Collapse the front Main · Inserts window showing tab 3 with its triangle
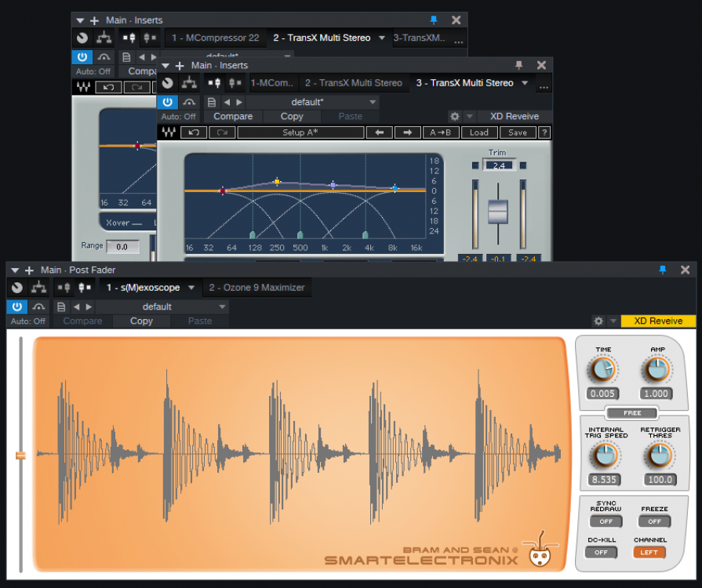Image resolution: width=702 pixels, height=588 pixels. coord(165,66)
